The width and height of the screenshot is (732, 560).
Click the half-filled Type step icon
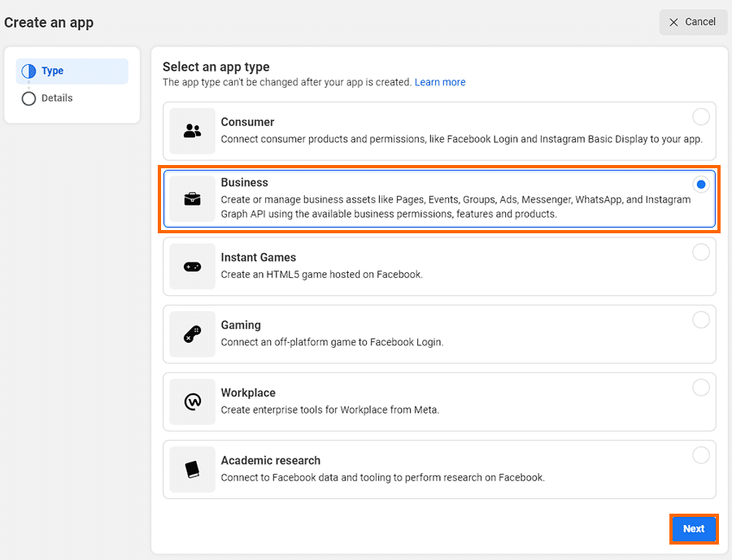pyautogui.click(x=28, y=72)
